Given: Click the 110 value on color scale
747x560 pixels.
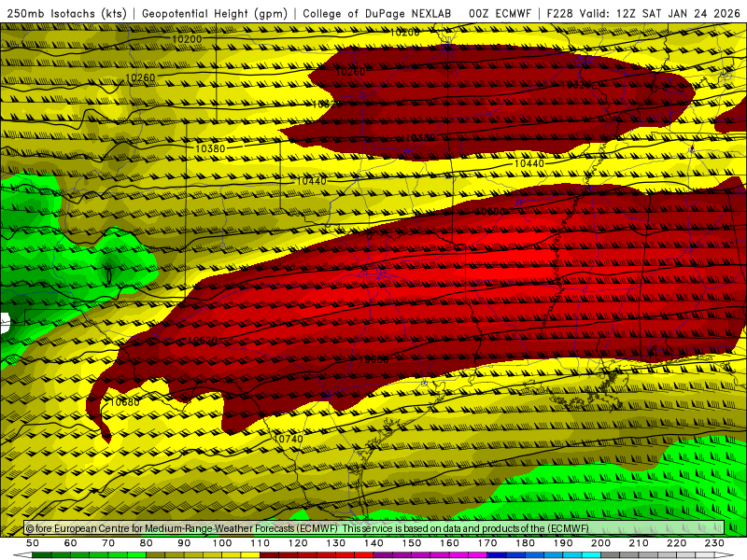Looking at the screenshot, I should pos(261,543).
